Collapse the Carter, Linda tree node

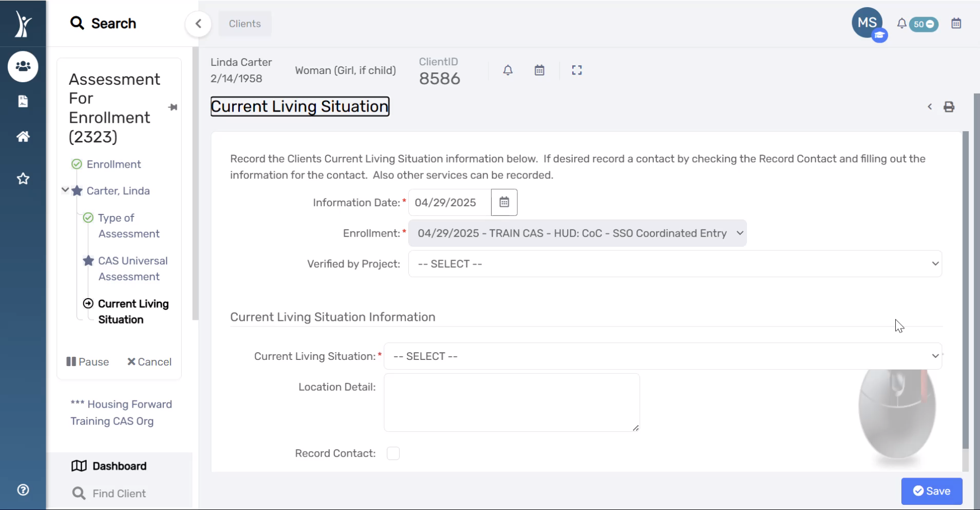click(x=65, y=190)
